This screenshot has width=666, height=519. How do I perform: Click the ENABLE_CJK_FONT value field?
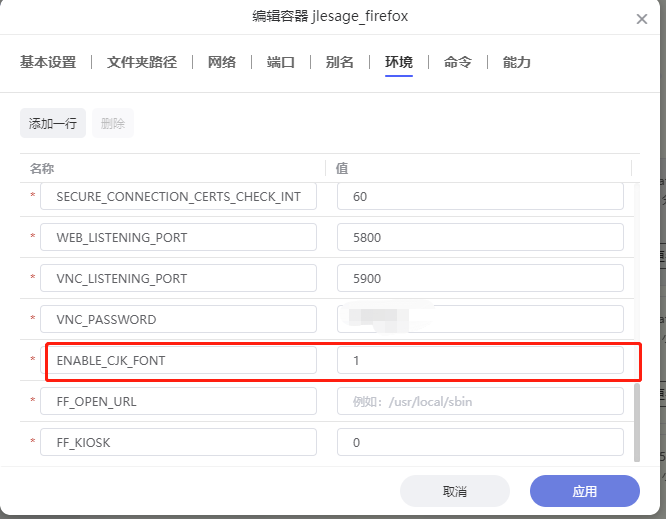480,360
